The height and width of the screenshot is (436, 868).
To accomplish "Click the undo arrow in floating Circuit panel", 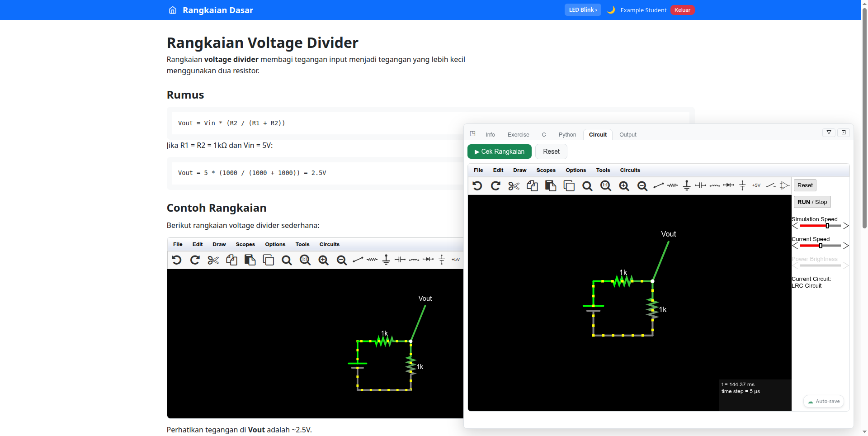I will [477, 185].
